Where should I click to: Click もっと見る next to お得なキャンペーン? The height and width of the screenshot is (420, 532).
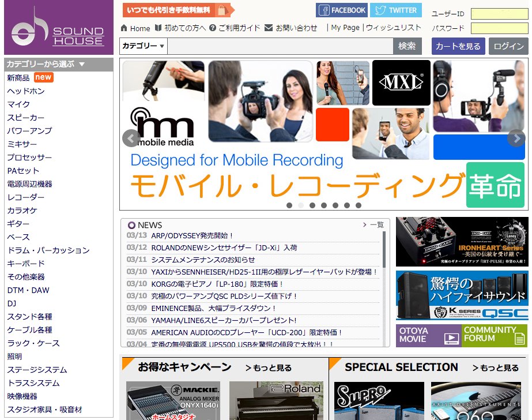click(269, 367)
